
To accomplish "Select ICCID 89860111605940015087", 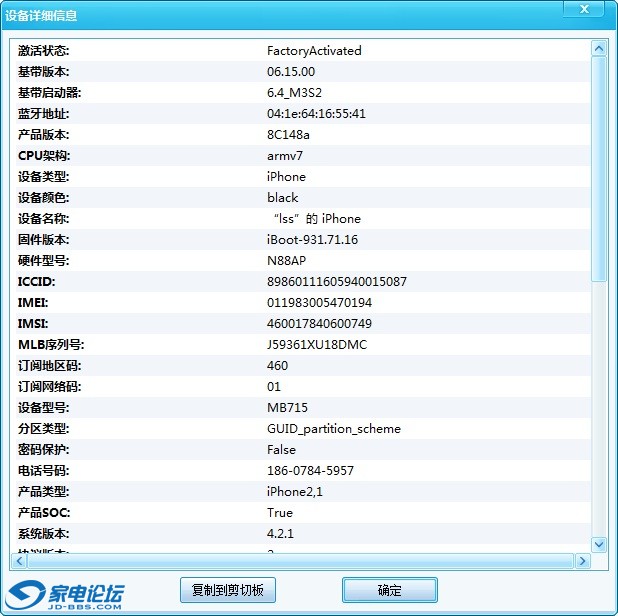I will 337,282.
